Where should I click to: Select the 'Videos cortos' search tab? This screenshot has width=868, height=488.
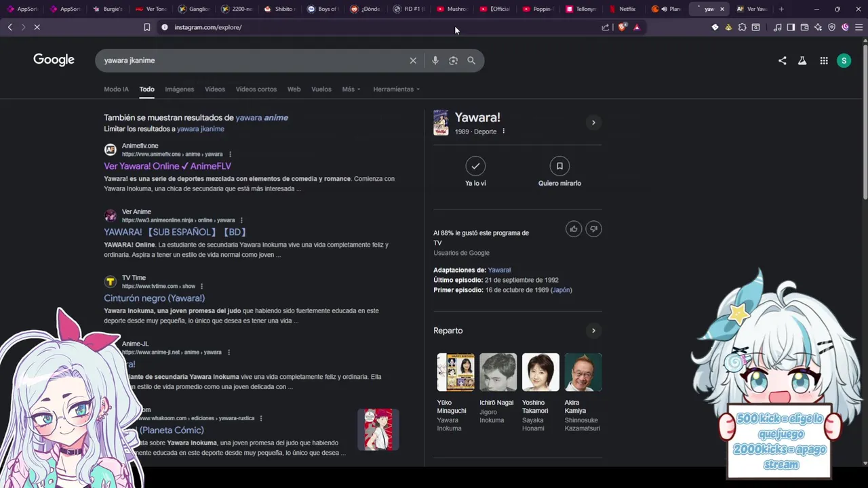[256, 89]
